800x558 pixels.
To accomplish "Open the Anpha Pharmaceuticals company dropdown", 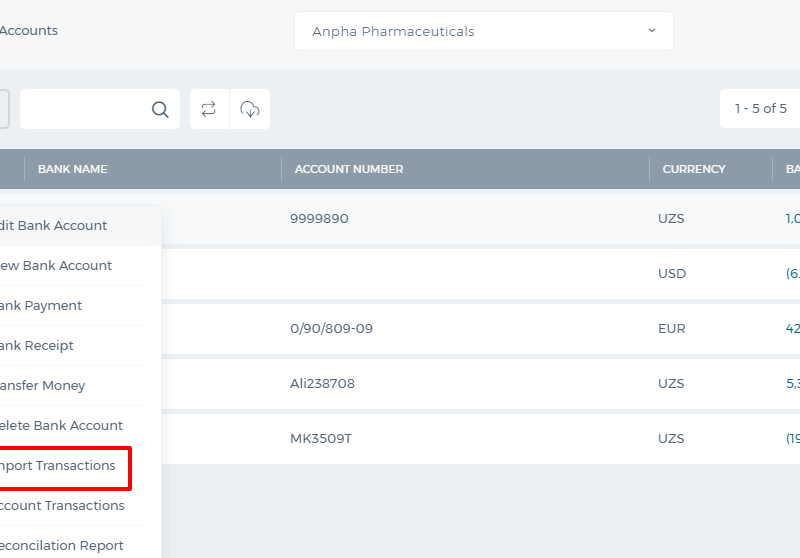I will coord(484,31).
